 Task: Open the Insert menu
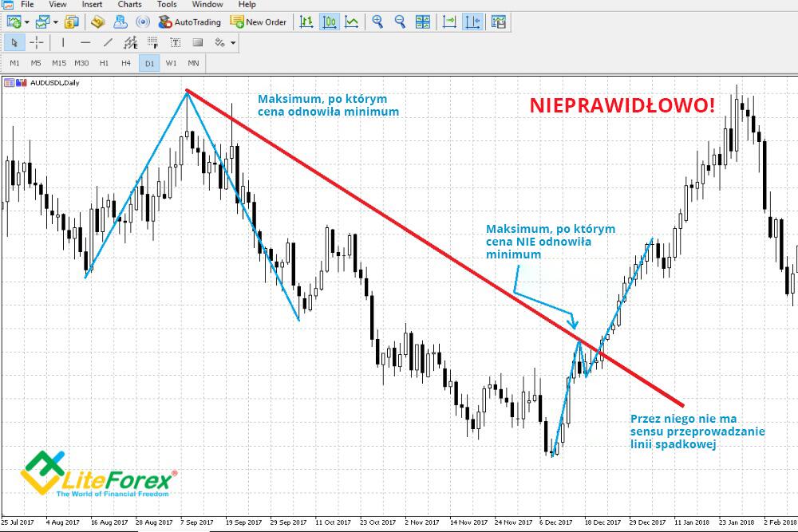(92, 4)
